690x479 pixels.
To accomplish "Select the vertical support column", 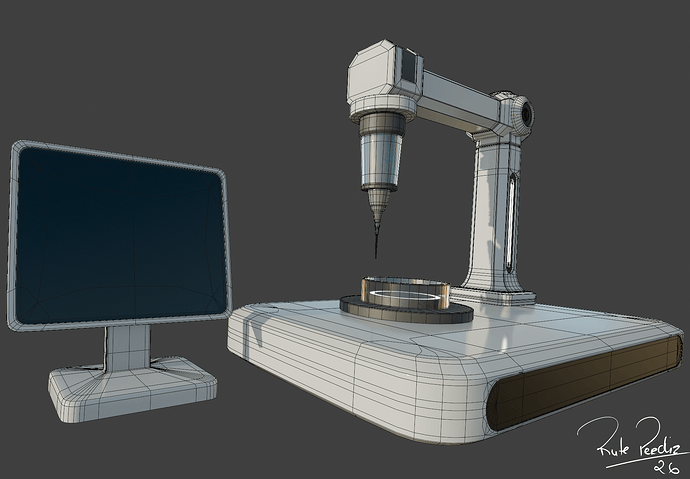I will pos(493,211).
